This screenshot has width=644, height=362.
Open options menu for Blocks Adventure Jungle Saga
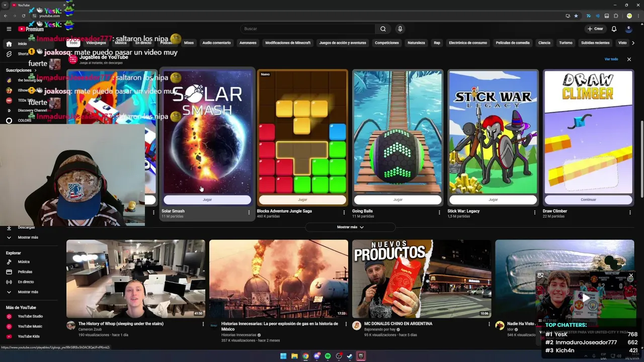click(x=344, y=212)
